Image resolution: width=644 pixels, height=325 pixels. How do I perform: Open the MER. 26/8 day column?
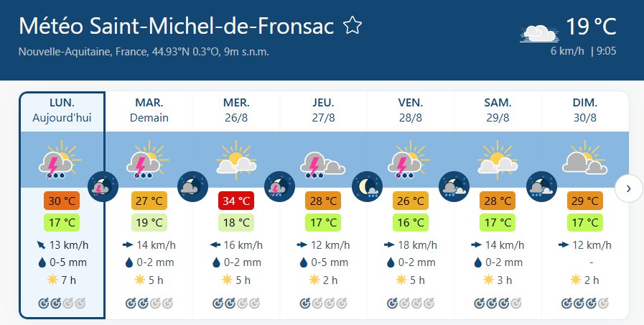(x=236, y=110)
